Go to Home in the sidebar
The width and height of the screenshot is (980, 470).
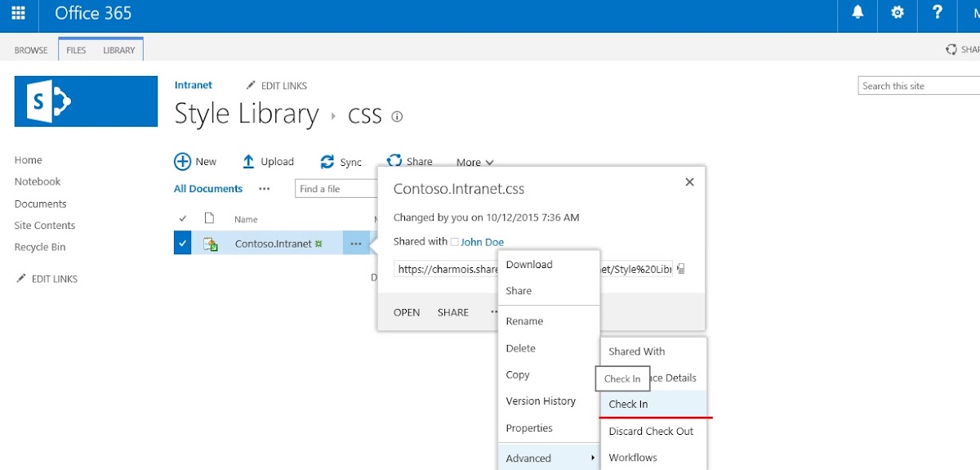click(x=29, y=160)
